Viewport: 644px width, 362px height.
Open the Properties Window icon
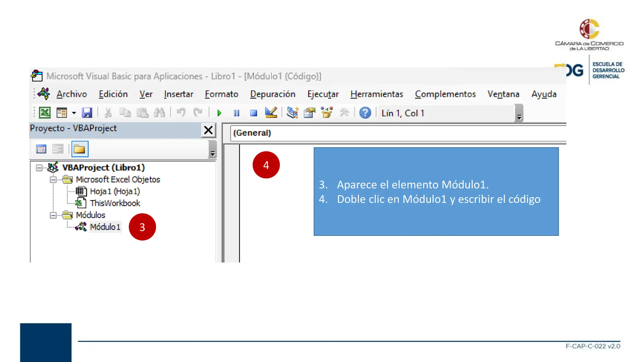309,112
